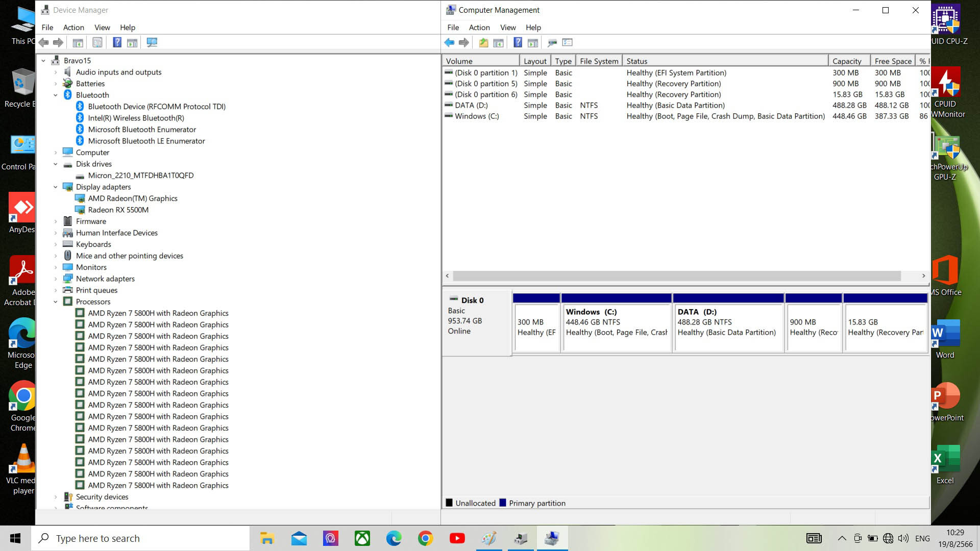Click the taskbar search box
The height and width of the screenshot is (551, 980).
click(x=140, y=538)
